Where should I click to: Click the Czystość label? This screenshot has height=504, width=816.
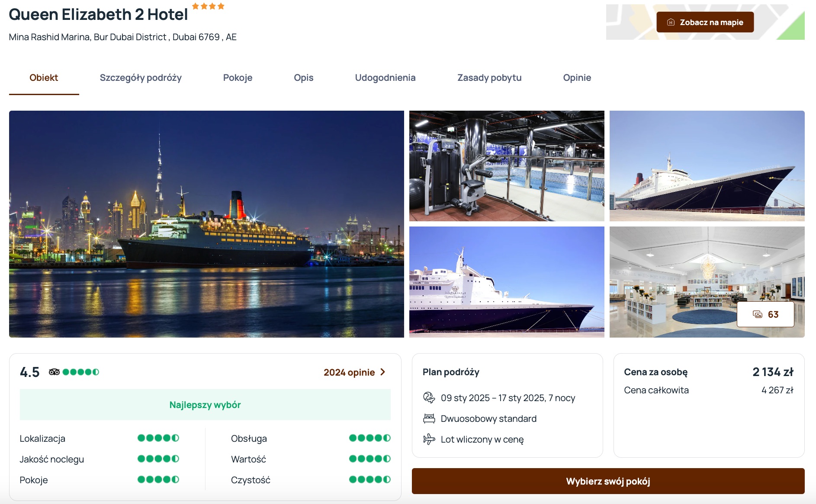coord(251,480)
